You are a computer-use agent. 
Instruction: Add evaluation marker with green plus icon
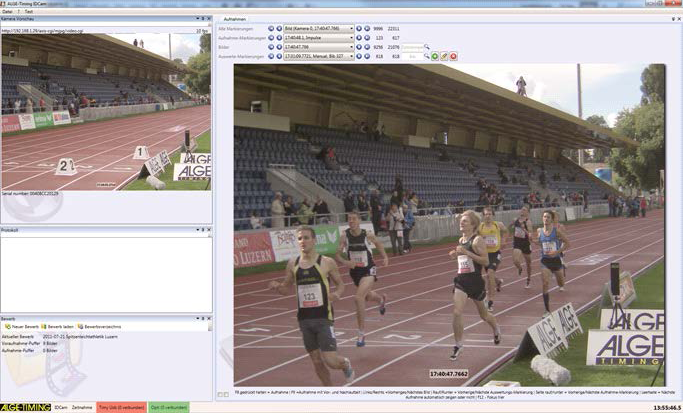click(x=435, y=56)
